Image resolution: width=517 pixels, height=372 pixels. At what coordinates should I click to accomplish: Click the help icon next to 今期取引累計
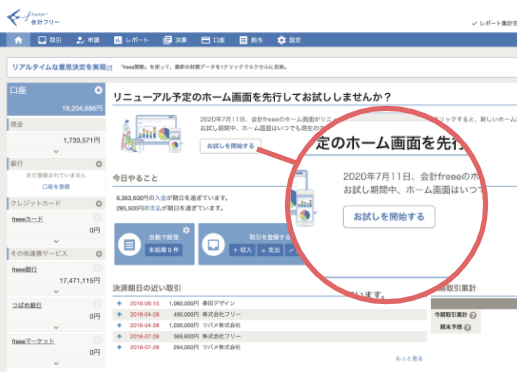pos(473,315)
